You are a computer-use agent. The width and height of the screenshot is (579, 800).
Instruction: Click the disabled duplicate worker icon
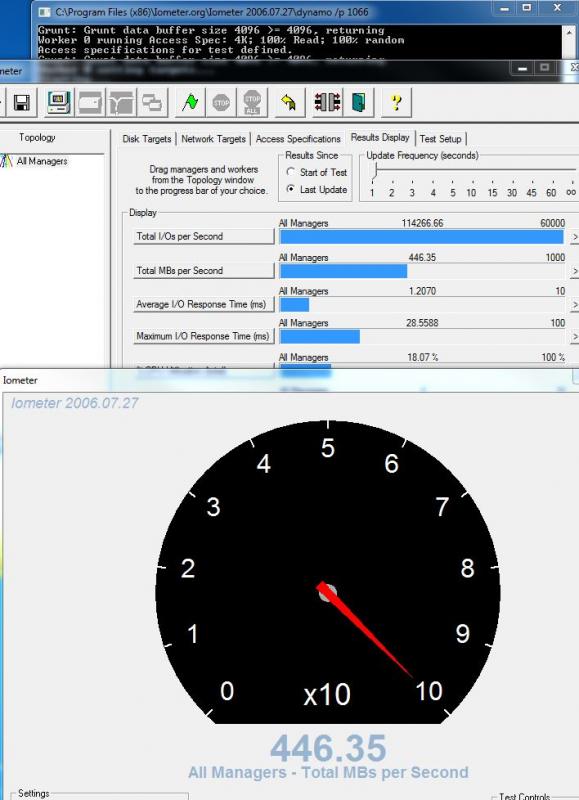coord(152,103)
